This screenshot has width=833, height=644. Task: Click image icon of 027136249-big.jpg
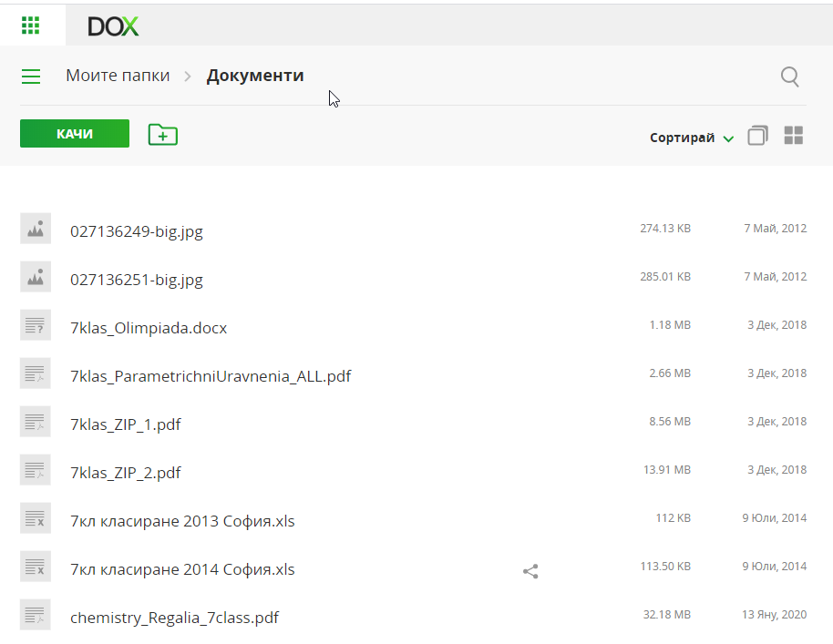[36, 229]
